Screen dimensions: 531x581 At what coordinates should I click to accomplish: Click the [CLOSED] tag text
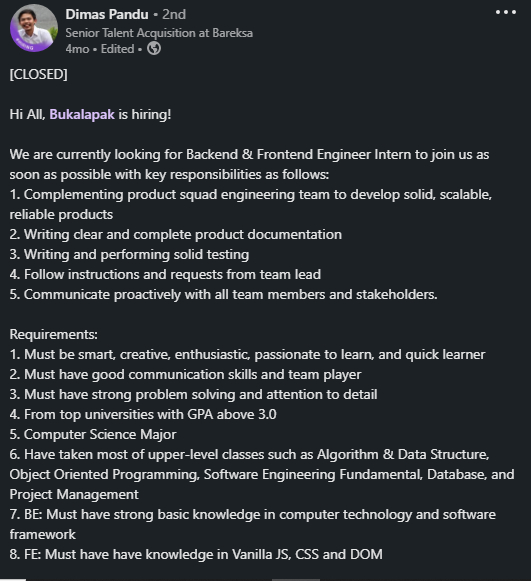39,74
